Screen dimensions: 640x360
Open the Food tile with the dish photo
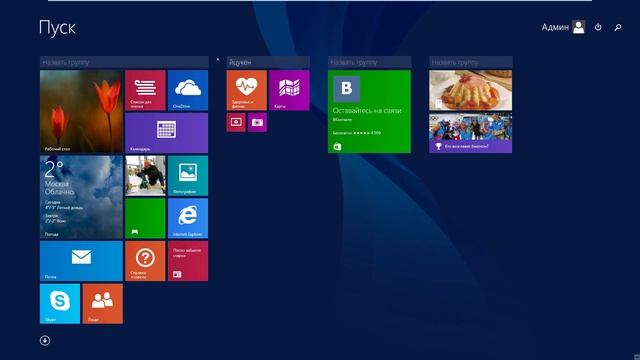tap(471, 90)
